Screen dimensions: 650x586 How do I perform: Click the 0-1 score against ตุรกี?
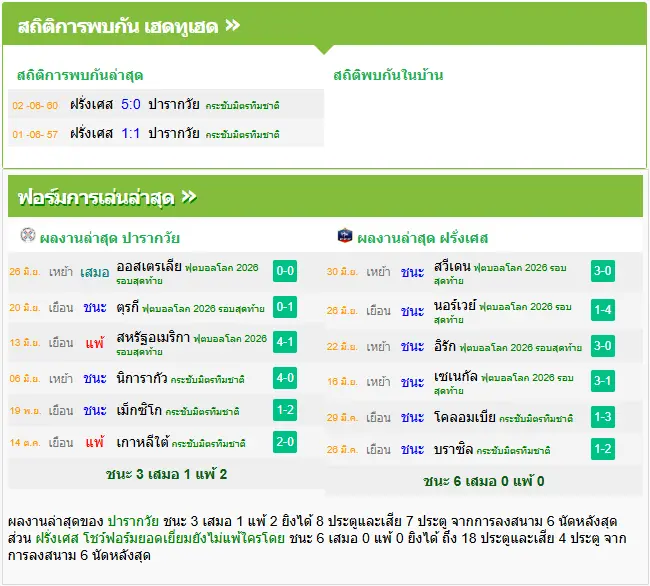285,307
